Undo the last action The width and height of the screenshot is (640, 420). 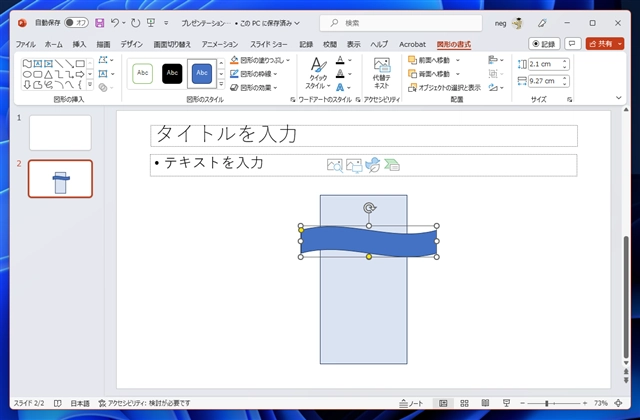115,23
